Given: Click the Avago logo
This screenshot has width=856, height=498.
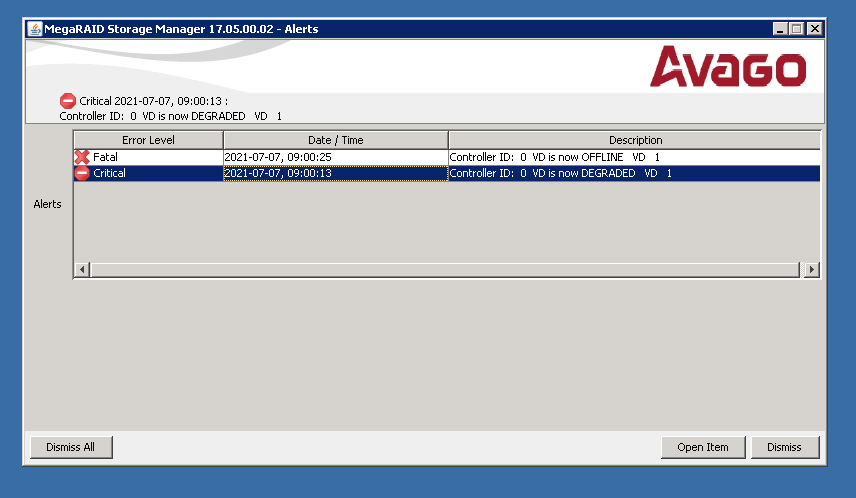Looking at the screenshot, I should [x=728, y=67].
